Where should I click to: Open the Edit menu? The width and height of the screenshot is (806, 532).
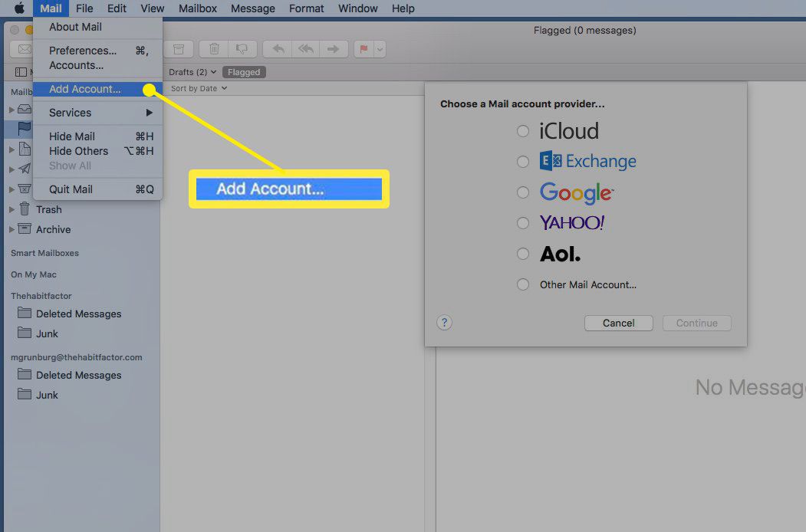(117, 8)
